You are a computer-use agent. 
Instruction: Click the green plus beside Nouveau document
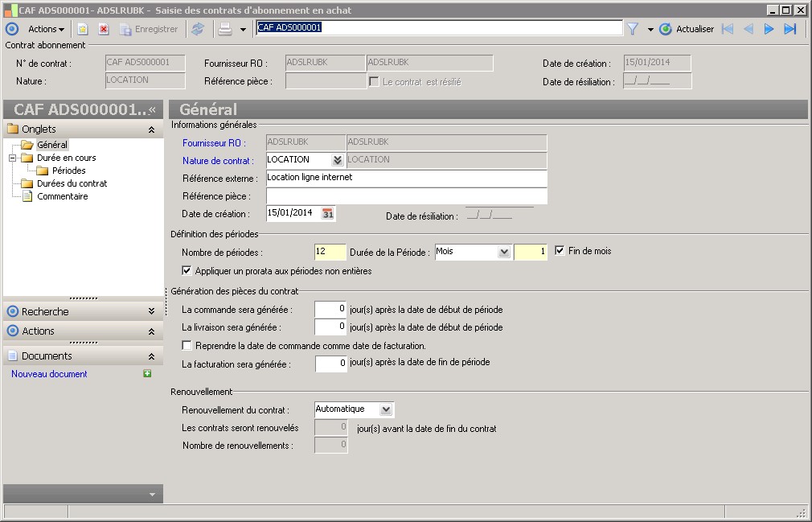click(147, 374)
